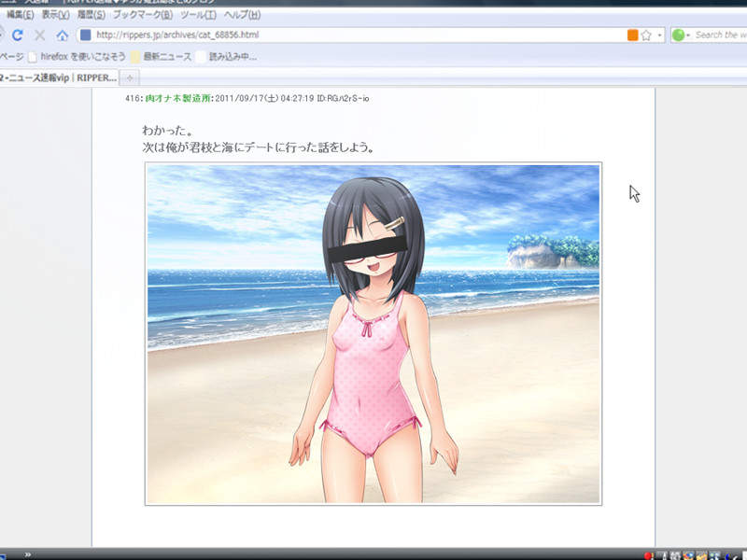747x560 pixels.
Task: Click the red tray icon in taskbar
Action: pos(647,554)
